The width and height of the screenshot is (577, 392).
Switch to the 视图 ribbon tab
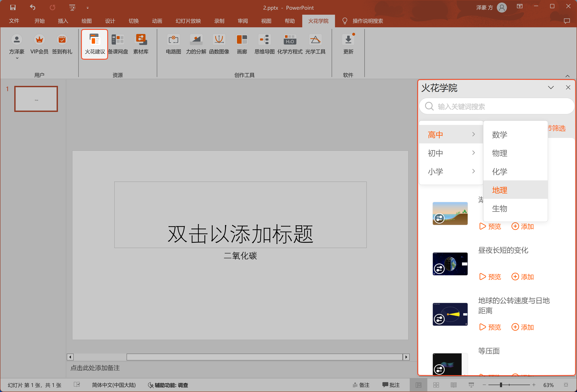(266, 21)
